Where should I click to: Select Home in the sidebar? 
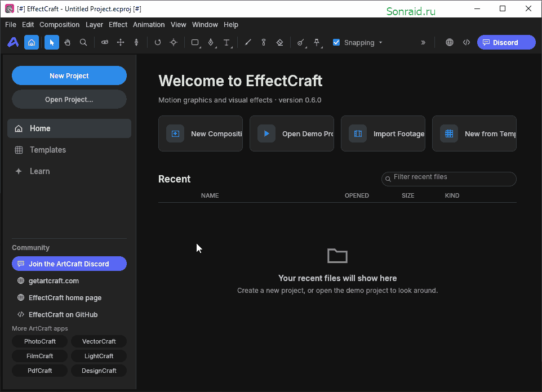pos(69,128)
